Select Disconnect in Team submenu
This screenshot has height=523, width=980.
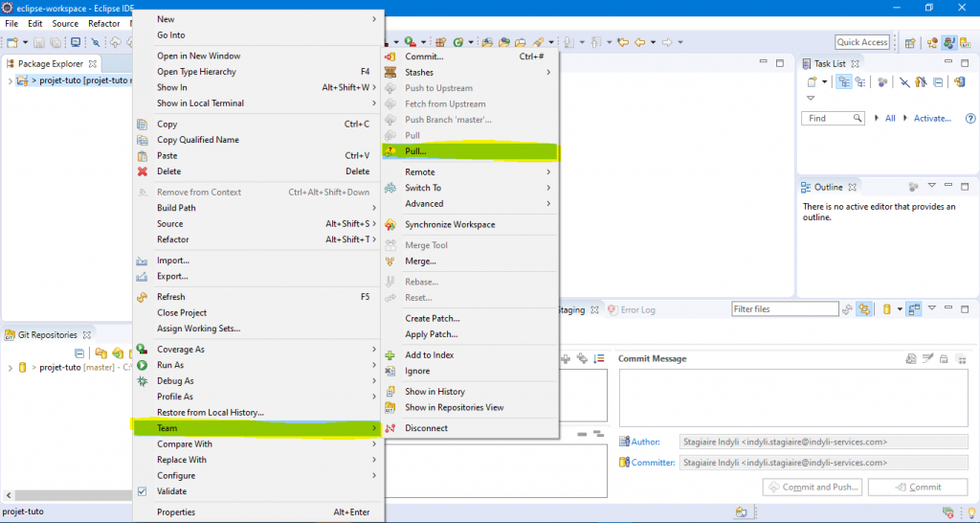pos(470,428)
